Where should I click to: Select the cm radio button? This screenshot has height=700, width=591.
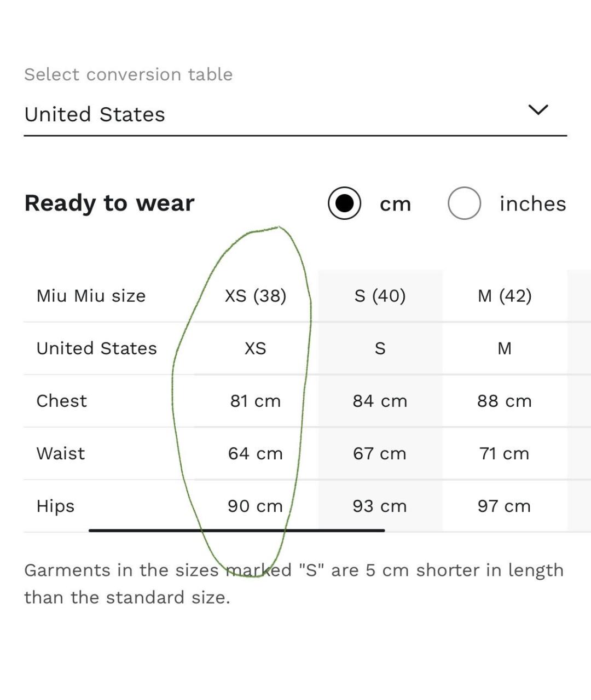click(x=344, y=203)
